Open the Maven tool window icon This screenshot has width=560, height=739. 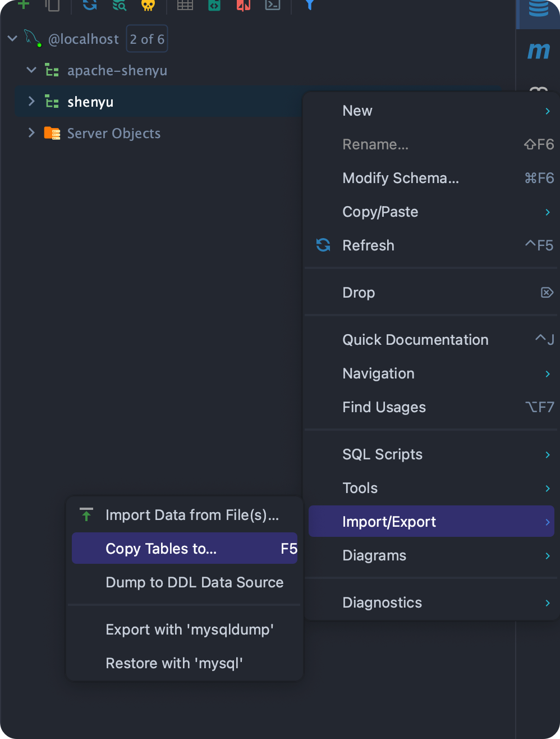[538, 51]
